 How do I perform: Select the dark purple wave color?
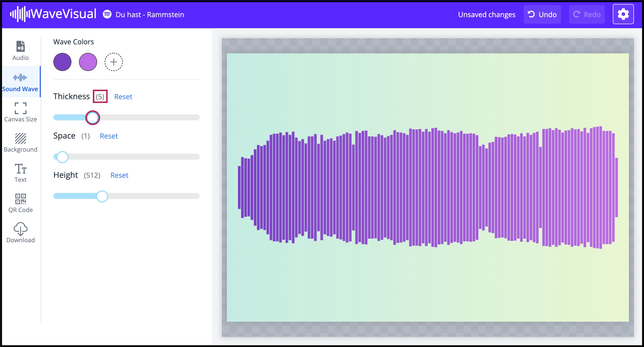coord(62,62)
